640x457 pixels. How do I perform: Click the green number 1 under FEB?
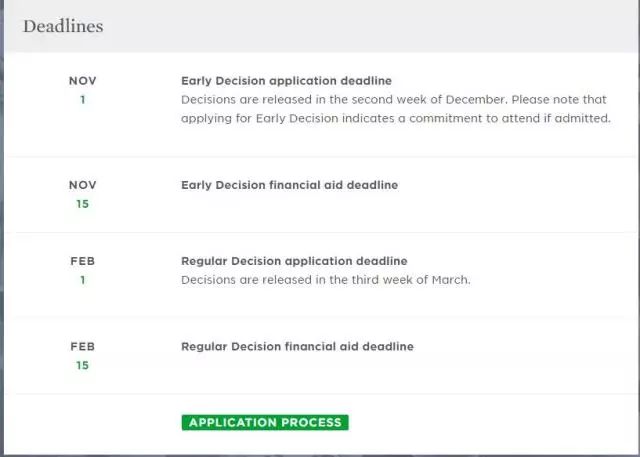(82, 280)
